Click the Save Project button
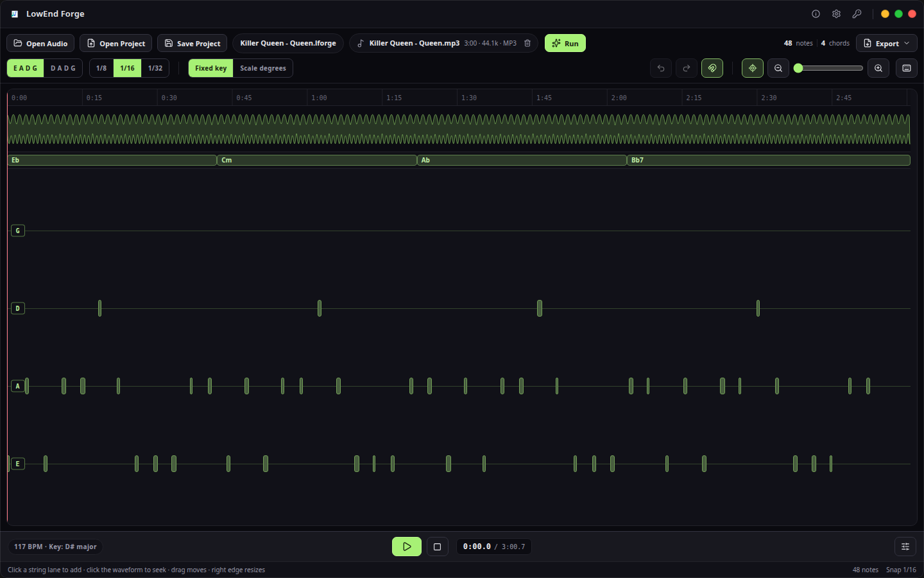This screenshot has width=924, height=578. click(192, 43)
